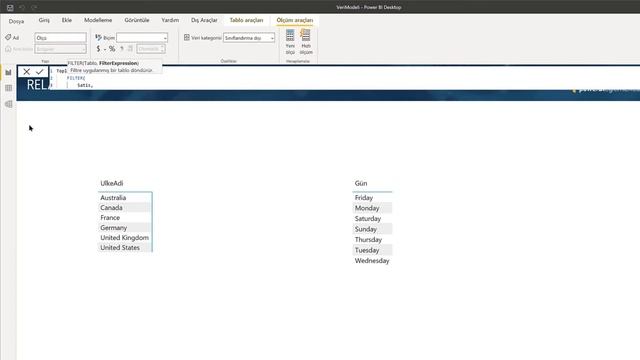Click the Undo arrow icon
This screenshot has height=360, width=640.
[x=22, y=7]
